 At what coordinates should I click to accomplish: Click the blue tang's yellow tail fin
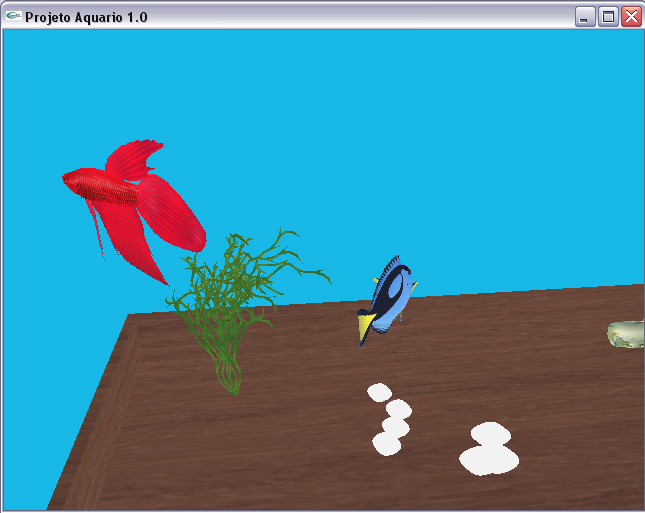367,323
